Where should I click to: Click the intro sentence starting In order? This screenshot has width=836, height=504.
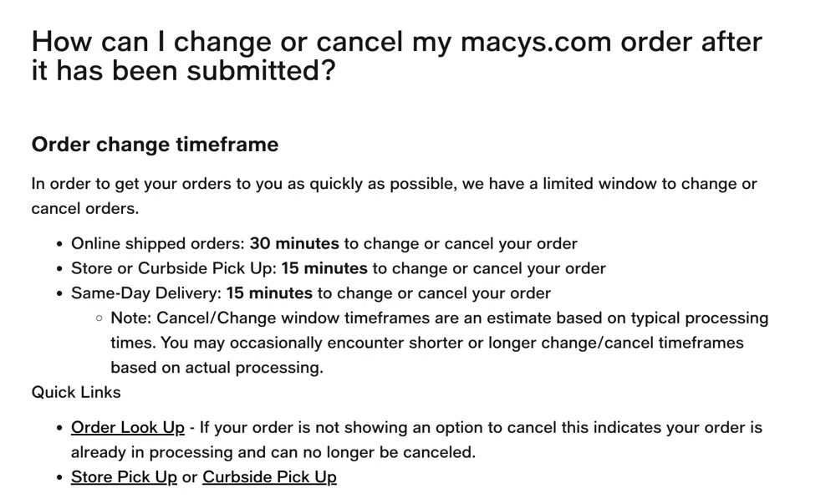(394, 184)
